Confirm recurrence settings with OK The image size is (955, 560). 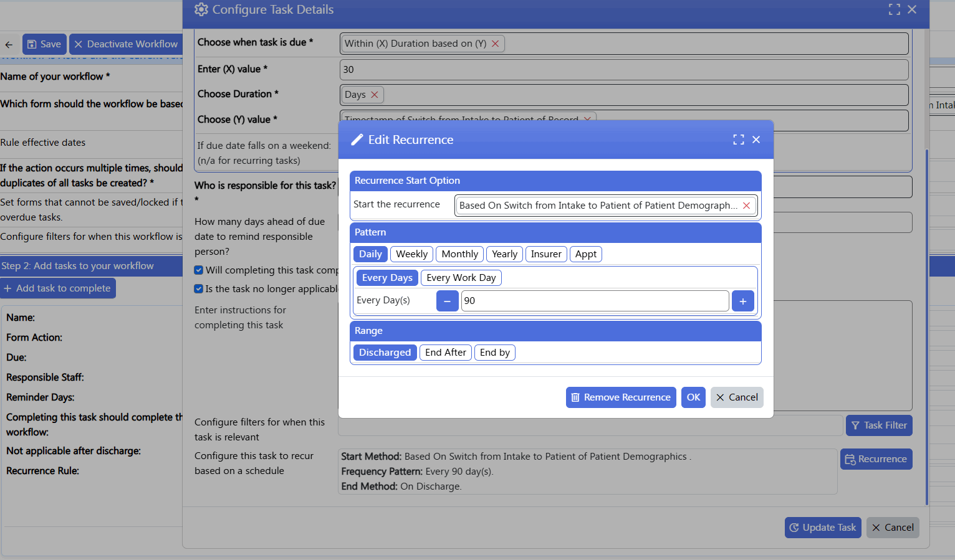pyautogui.click(x=693, y=397)
